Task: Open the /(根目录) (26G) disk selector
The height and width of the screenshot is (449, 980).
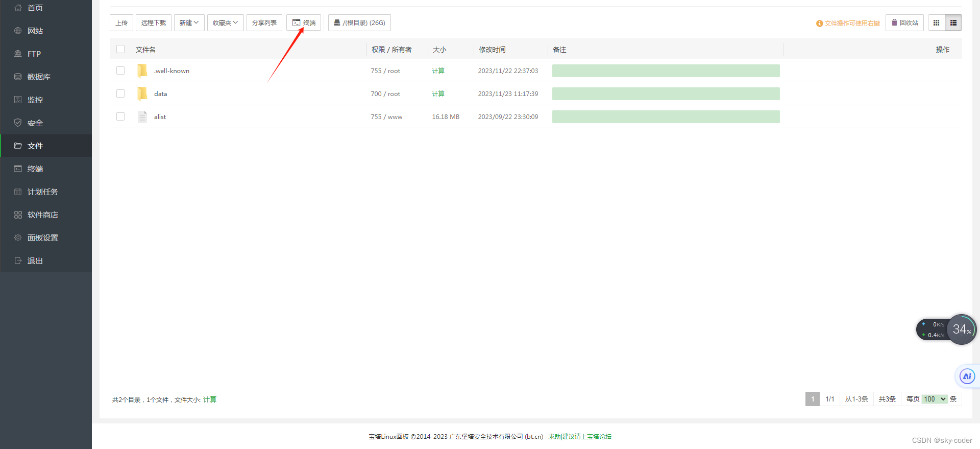Action: coord(359,22)
